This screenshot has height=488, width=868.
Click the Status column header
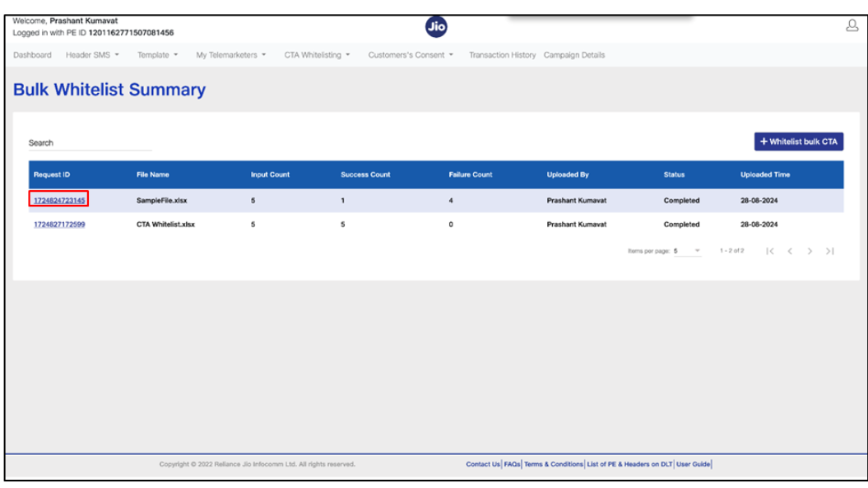675,174
